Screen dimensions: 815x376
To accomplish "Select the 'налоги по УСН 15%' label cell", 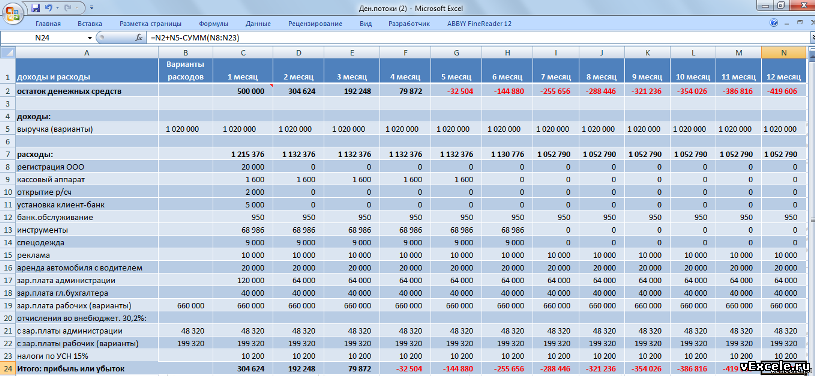I will click(x=87, y=356).
